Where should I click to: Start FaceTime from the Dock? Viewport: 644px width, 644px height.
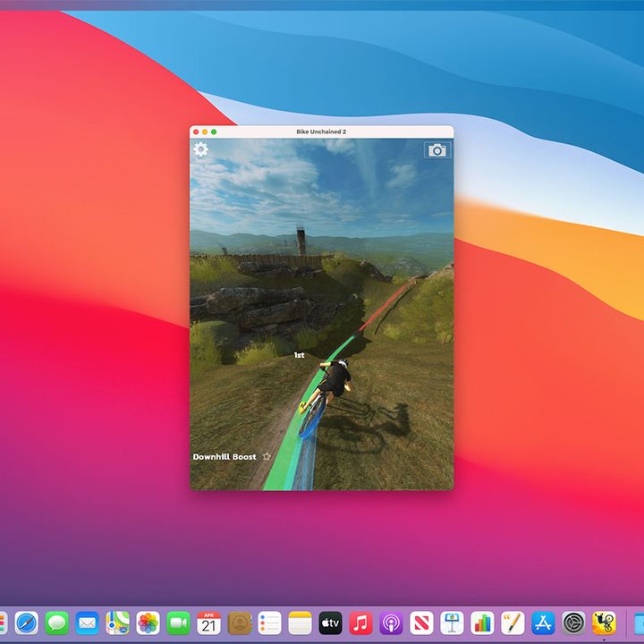[x=178, y=623]
